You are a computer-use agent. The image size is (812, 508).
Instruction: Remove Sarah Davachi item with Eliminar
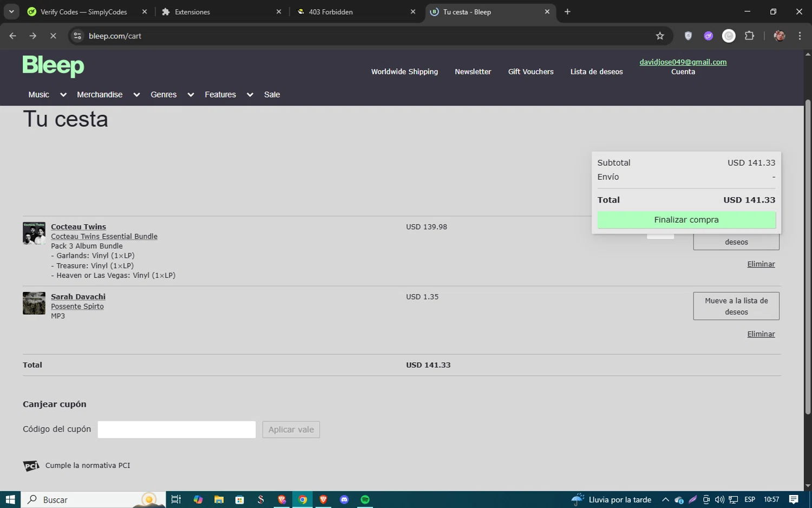pyautogui.click(x=761, y=334)
